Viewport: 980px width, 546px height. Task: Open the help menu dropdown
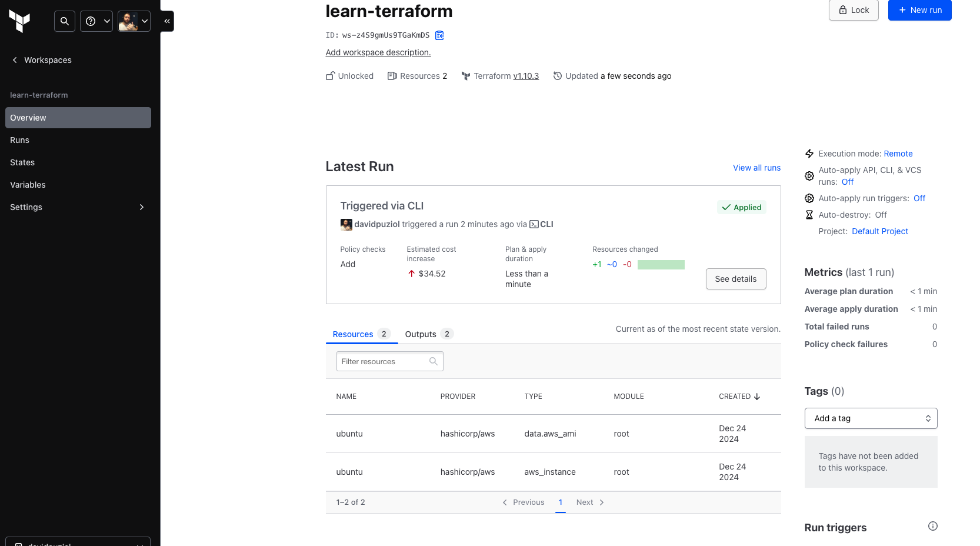click(96, 21)
